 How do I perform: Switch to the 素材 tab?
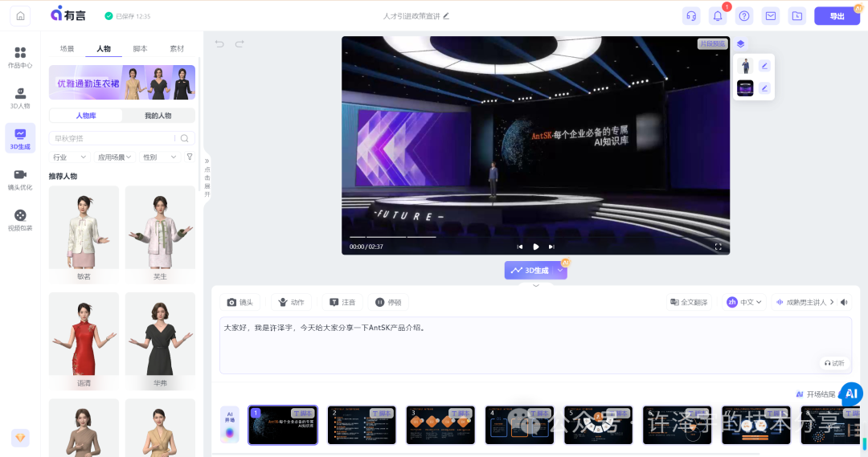point(177,49)
